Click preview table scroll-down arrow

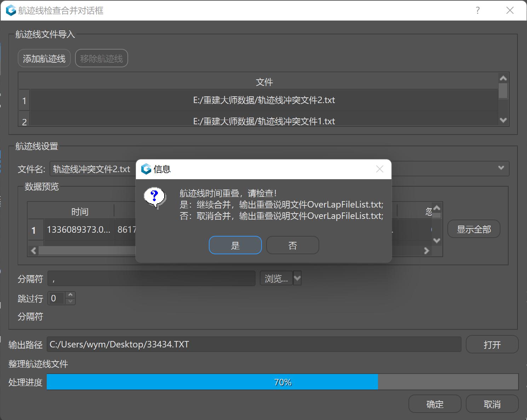coord(437,241)
